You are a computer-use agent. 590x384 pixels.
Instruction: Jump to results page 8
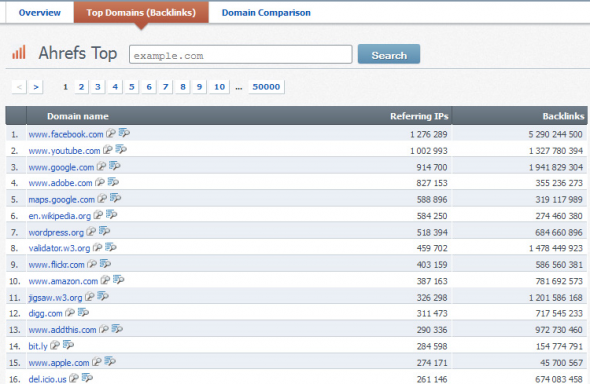(x=183, y=87)
